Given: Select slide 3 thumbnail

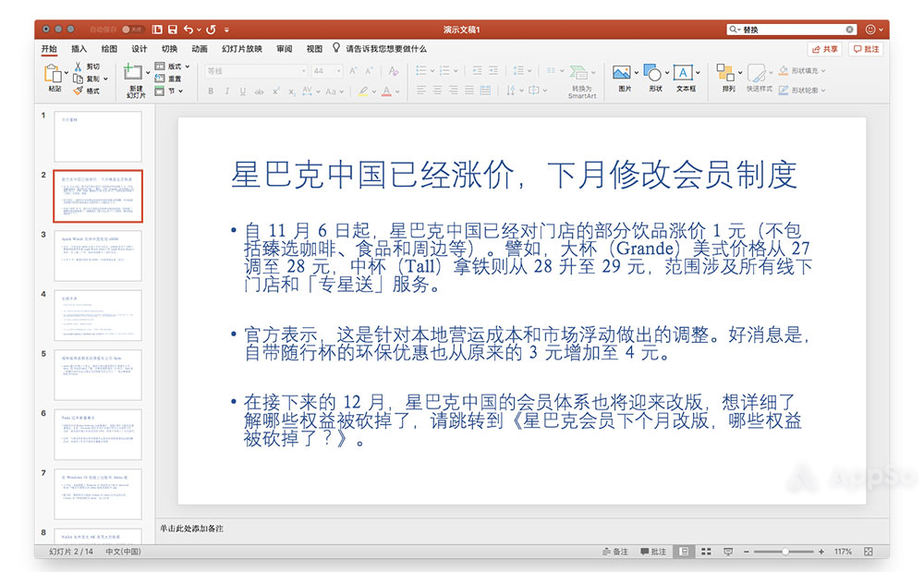Looking at the screenshot, I should [x=98, y=256].
